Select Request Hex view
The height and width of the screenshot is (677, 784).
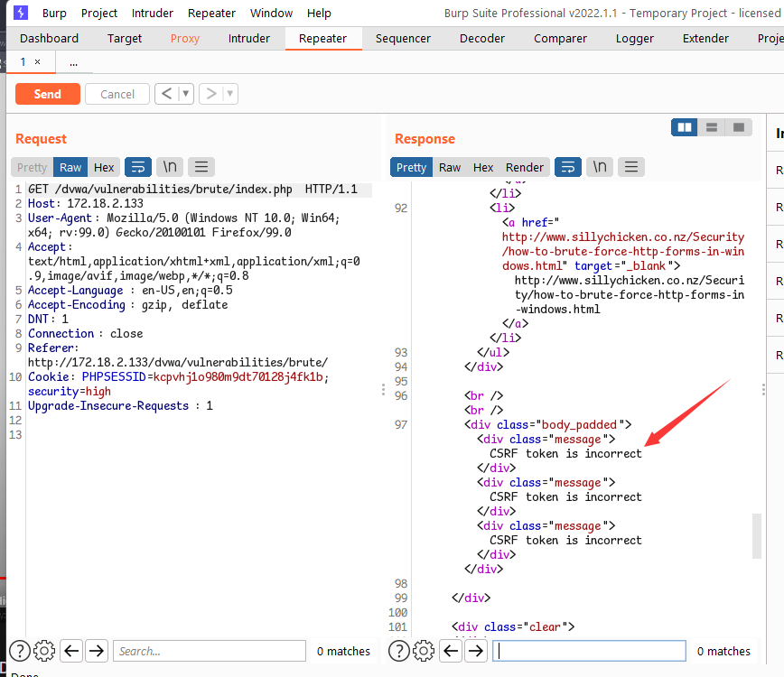tap(104, 167)
